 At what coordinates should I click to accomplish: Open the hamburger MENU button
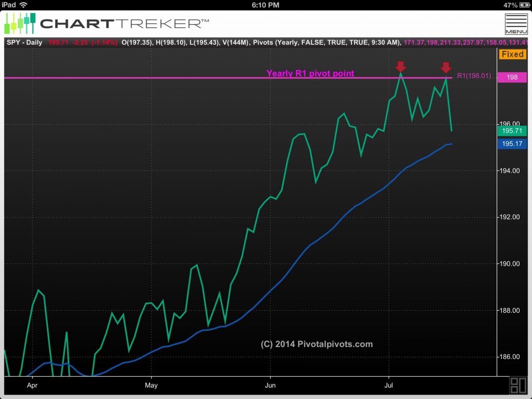pos(516,23)
